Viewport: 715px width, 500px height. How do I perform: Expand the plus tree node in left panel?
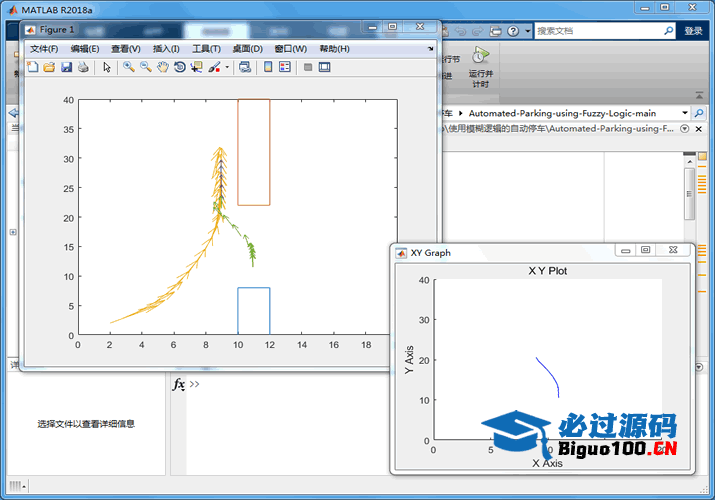(13, 232)
